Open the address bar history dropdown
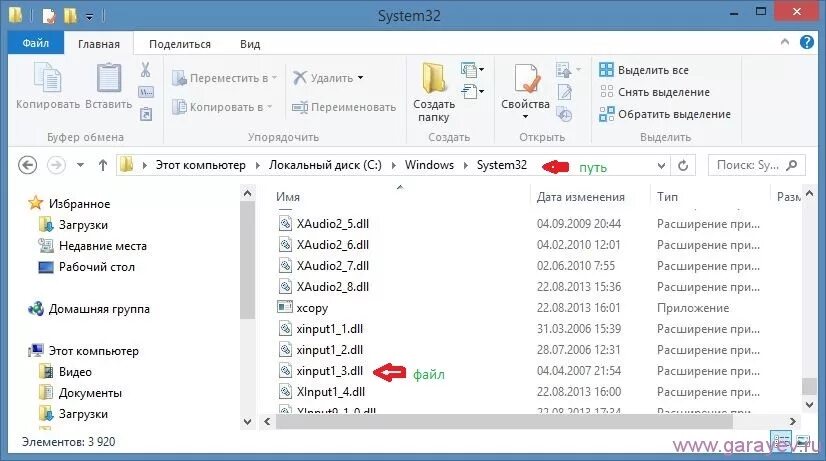Image resolution: width=826 pixels, height=461 pixels. 661,166
